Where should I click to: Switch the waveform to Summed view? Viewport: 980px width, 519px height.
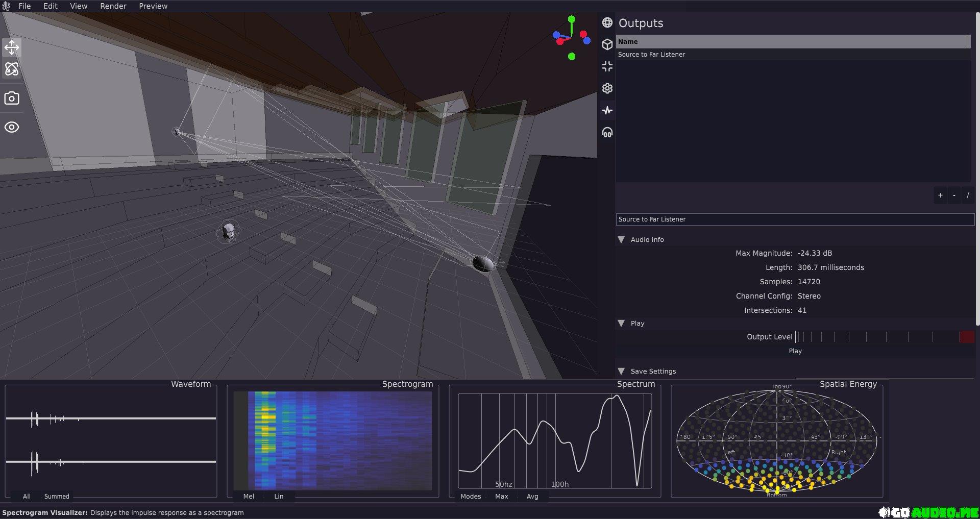pos(57,496)
